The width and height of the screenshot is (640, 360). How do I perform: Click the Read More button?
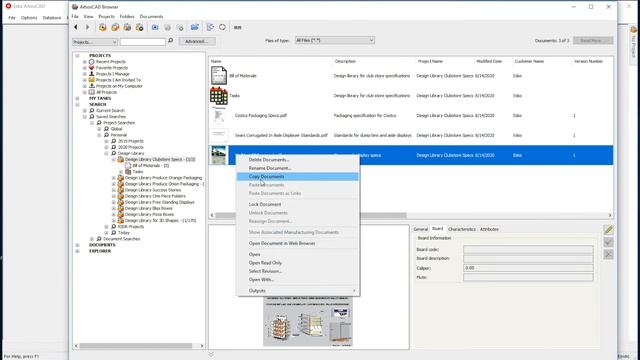click(593, 40)
